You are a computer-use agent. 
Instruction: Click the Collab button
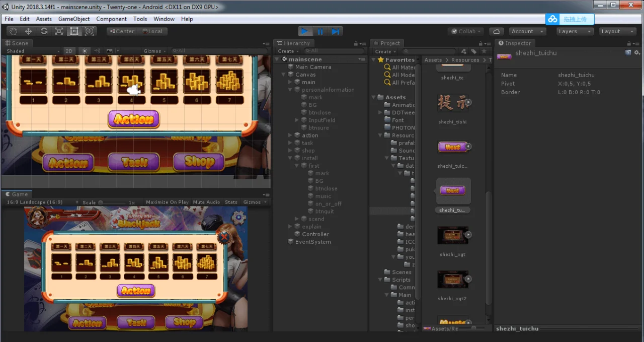[x=466, y=31]
